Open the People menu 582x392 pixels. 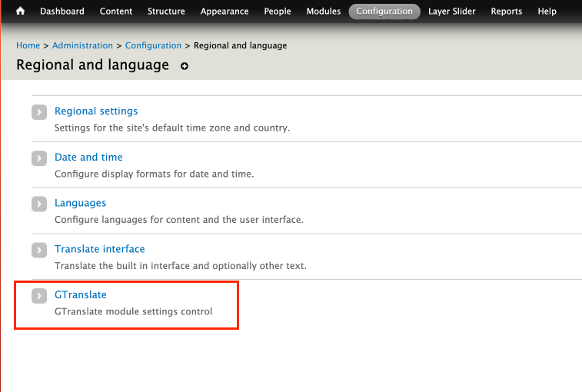coord(278,12)
